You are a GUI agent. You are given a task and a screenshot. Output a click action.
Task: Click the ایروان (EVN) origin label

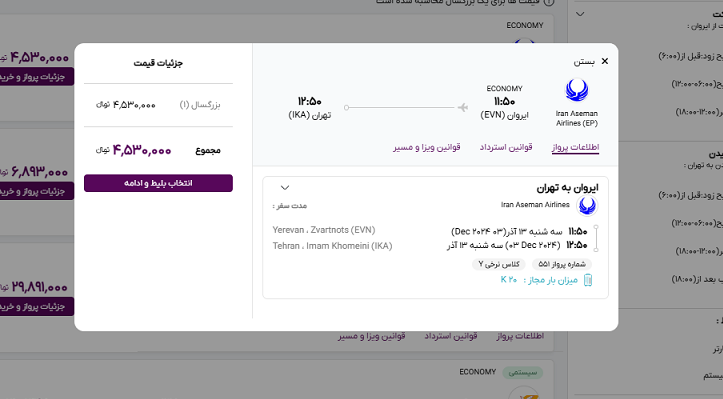point(504,115)
